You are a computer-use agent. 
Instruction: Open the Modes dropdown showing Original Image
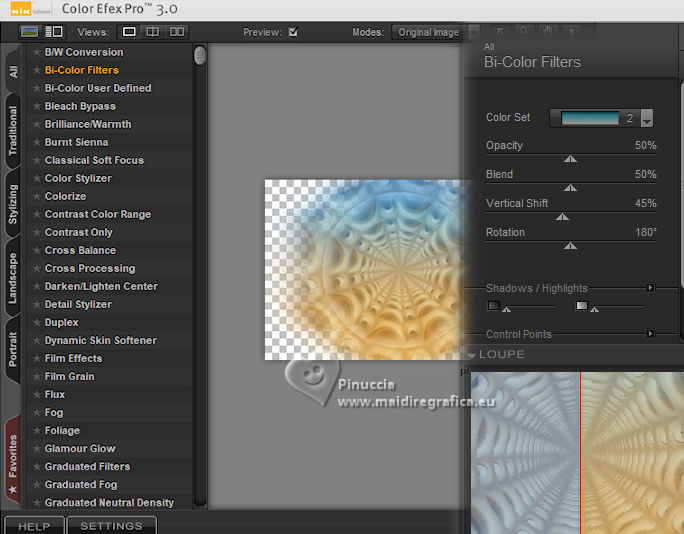click(x=435, y=32)
